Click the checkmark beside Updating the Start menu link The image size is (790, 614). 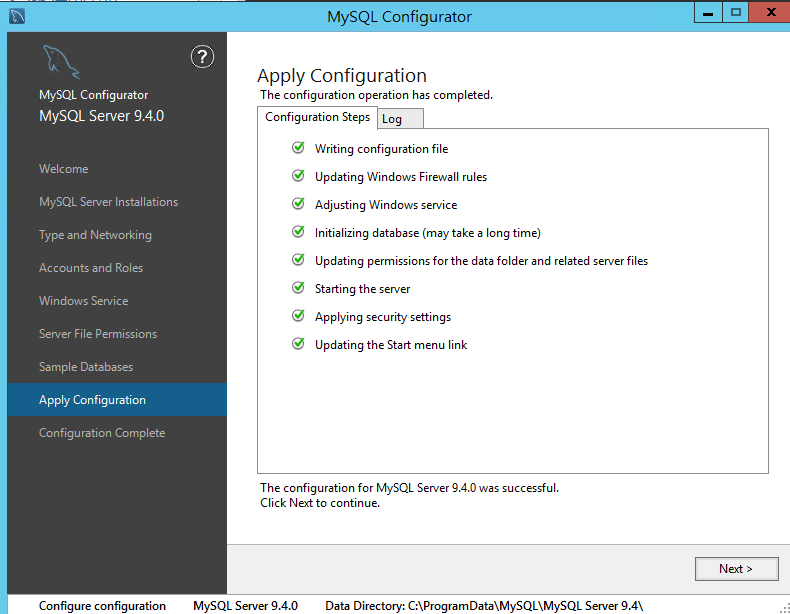[x=298, y=344]
